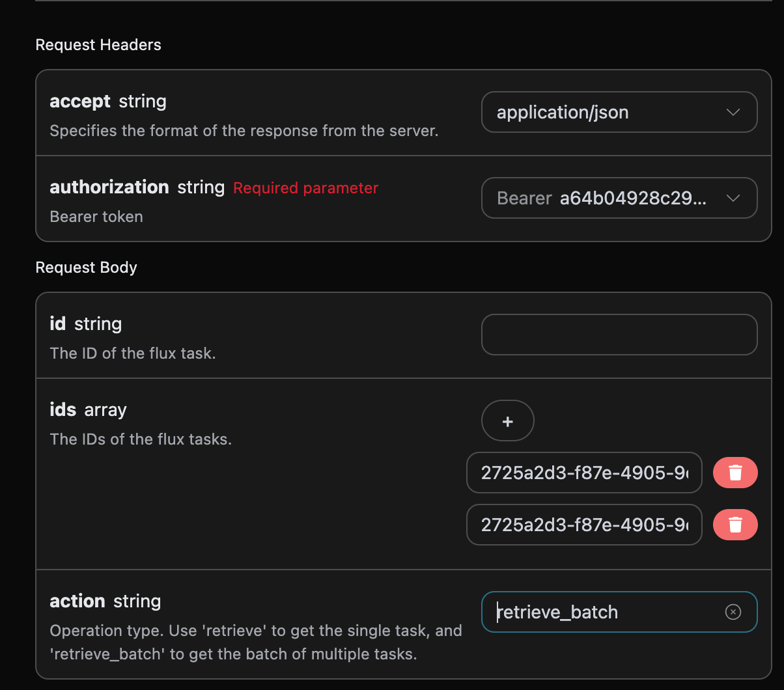Delete the first ids array entry

coord(735,473)
